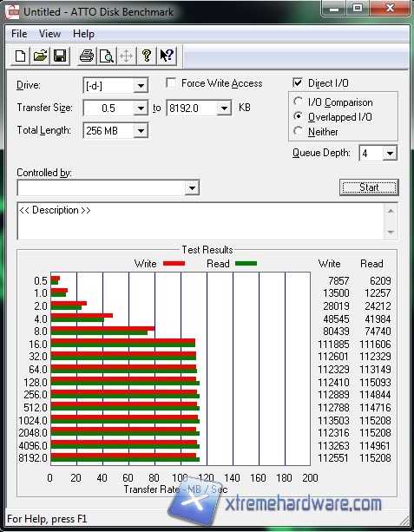Activate the context Help pointer icon
Image resolution: width=414 pixels, height=532 pixels.
167,56
